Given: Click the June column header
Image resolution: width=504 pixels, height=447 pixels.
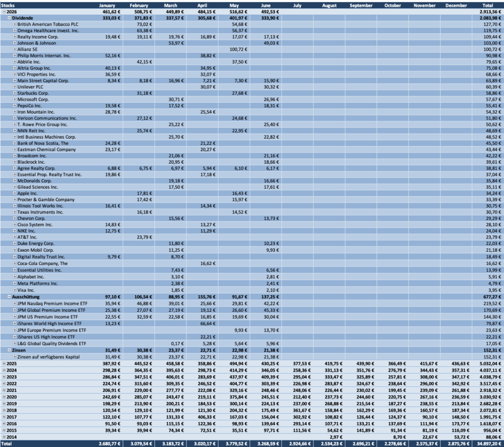Looking at the screenshot, I should tap(266, 5).
